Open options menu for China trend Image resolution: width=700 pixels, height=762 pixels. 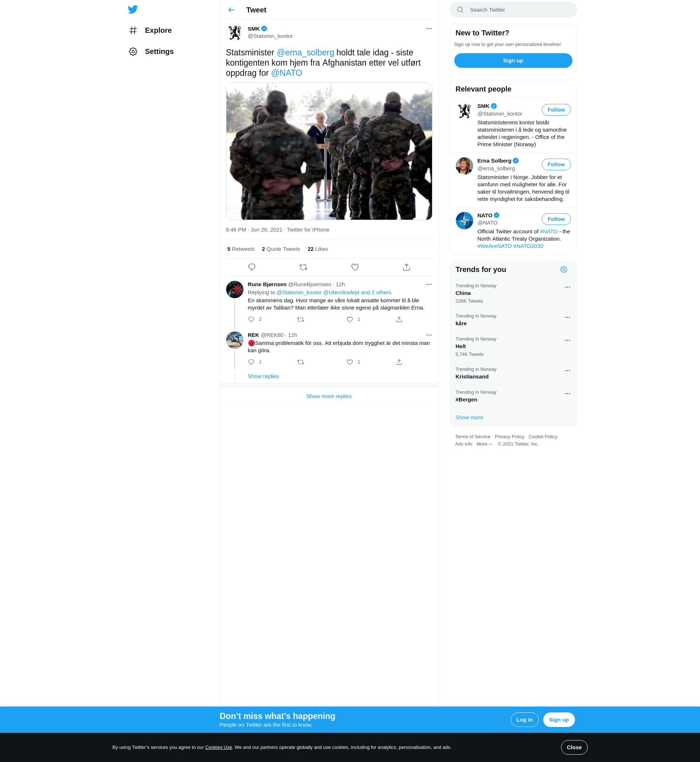click(x=567, y=287)
